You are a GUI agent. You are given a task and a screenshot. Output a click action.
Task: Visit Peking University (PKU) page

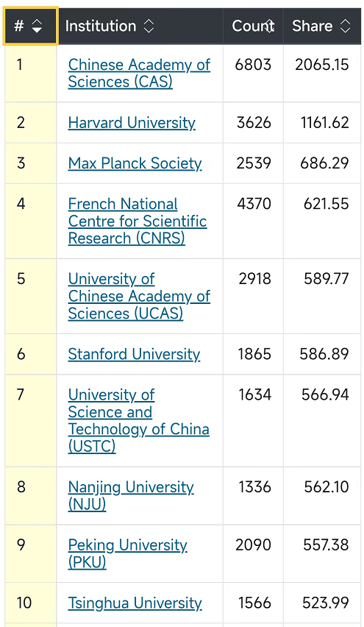click(127, 554)
